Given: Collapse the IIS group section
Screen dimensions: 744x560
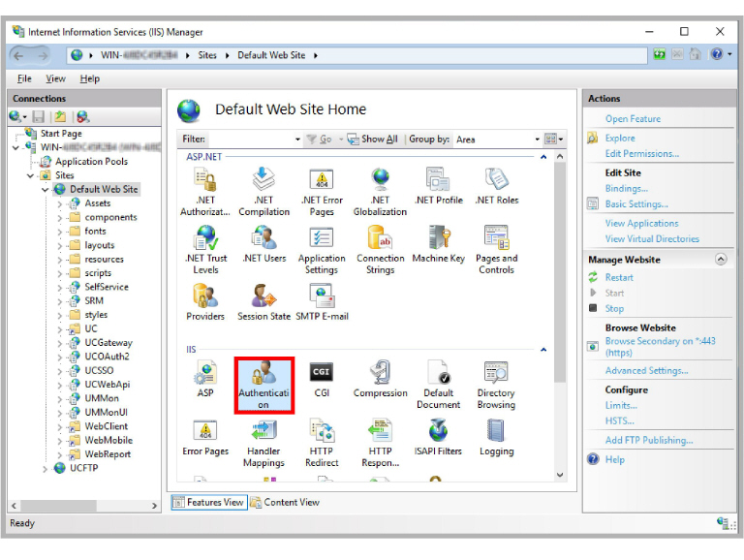Looking at the screenshot, I should (543, 350).
